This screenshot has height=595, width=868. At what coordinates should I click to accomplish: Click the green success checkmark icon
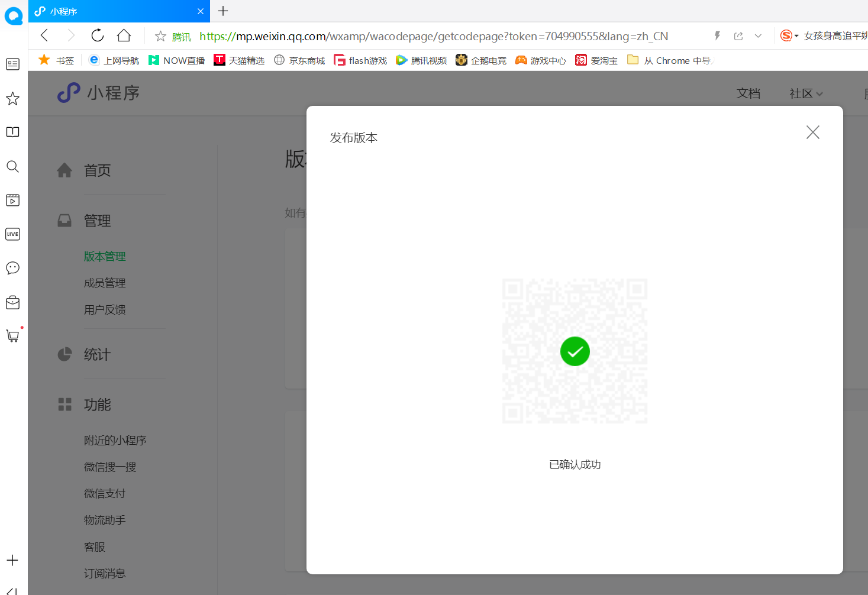[x=575, y=351]
